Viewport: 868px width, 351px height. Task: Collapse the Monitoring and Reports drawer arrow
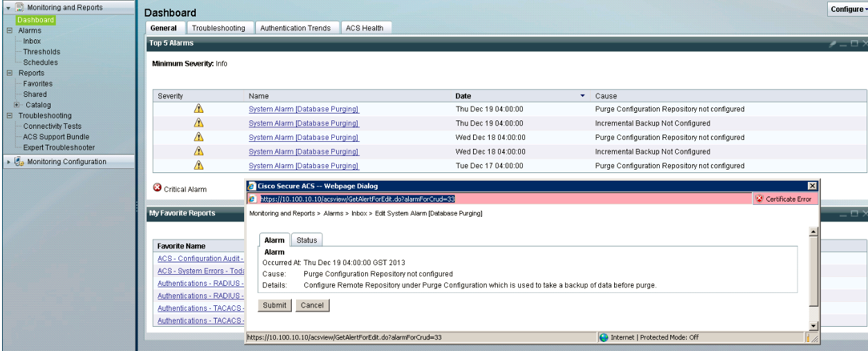tap(8, 8)
